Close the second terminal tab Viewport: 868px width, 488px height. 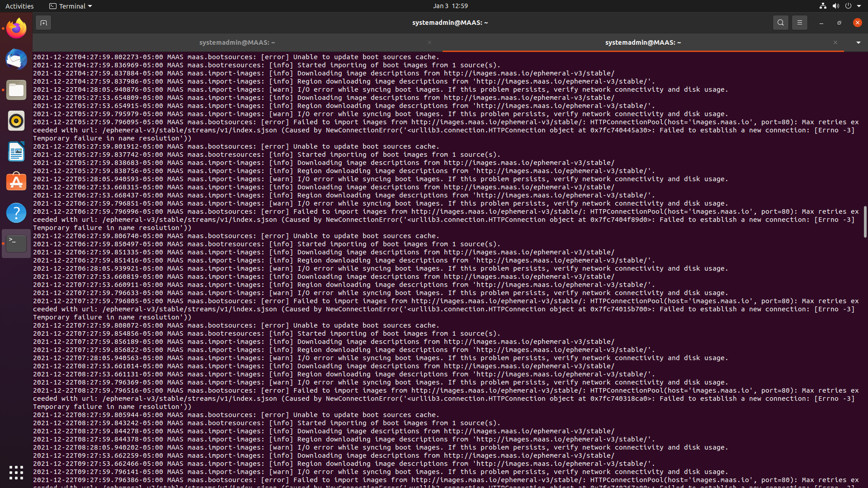(x=835, y=42)
